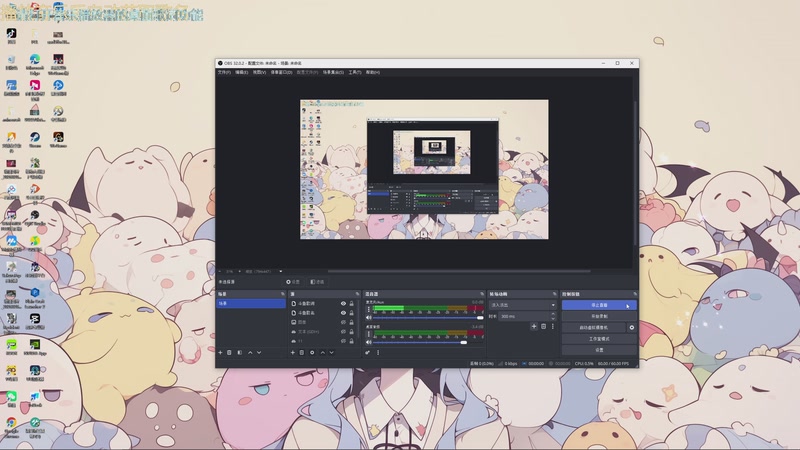Open the scene transition type dropdown

(522, 305)
